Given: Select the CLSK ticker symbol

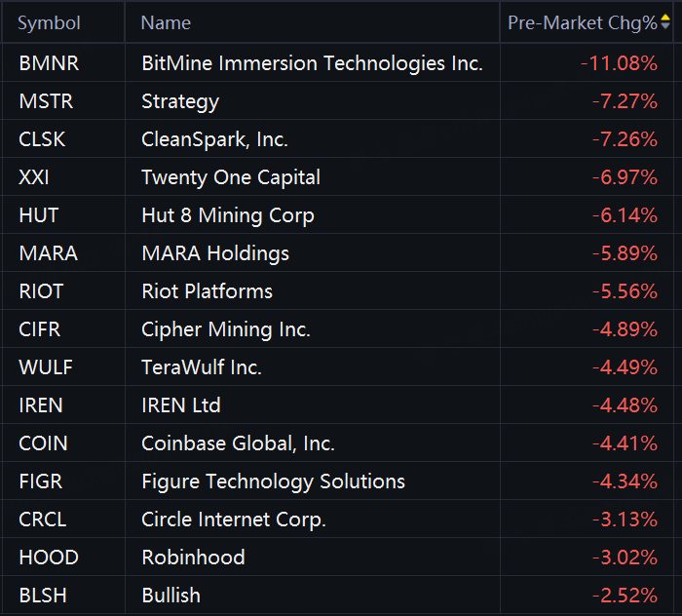Looking at the screenshot, I should tap(42, 139).
